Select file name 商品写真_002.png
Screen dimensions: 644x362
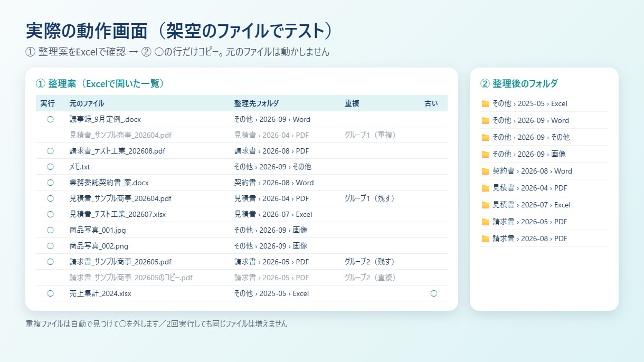tap(99, 246)
